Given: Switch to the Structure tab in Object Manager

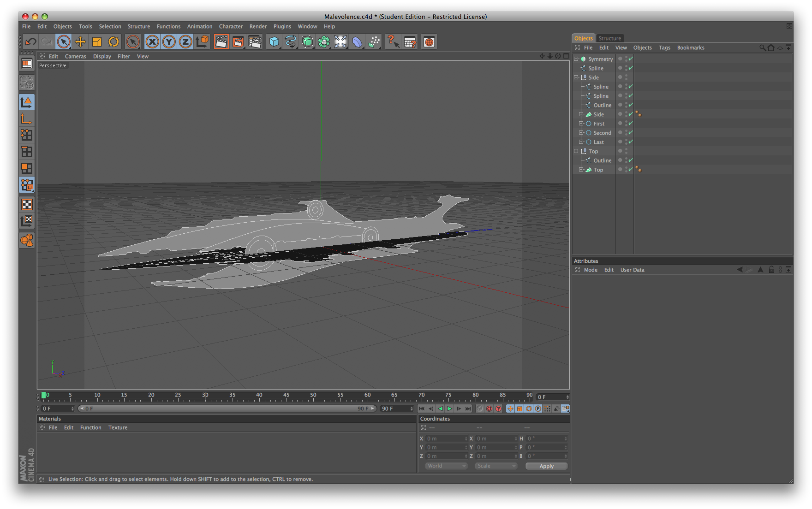Looking at the screenshot, I should (609, 38).
